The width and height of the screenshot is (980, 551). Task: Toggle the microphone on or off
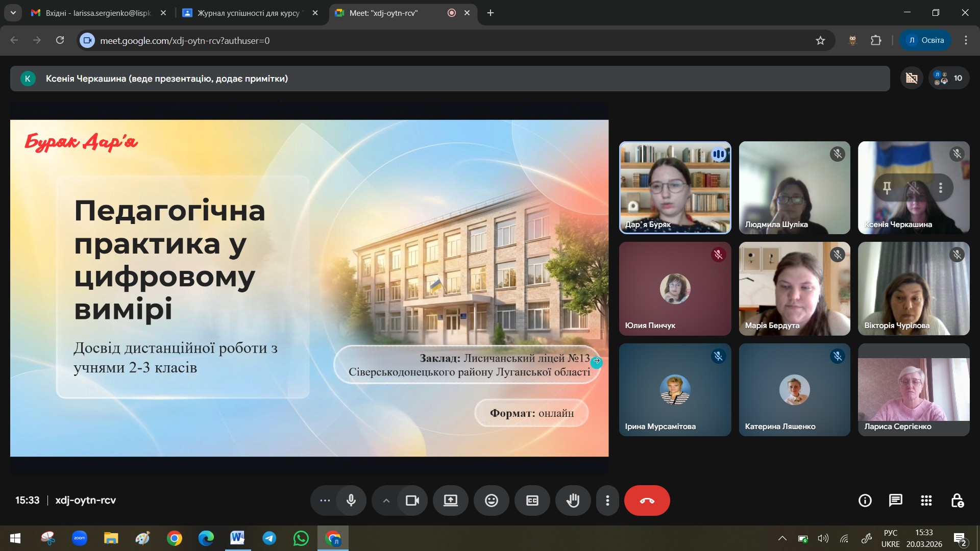tap(351, 500)
